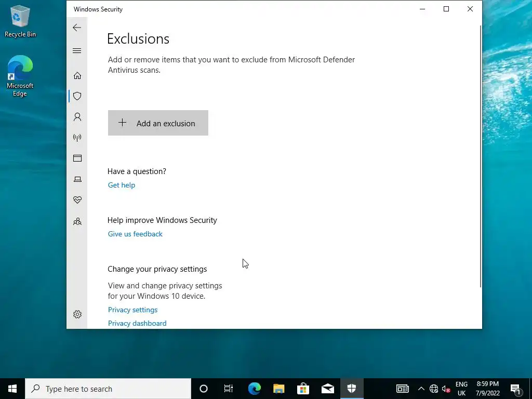The image size is (532, 399).
Task: Click Add an exclusion button
Action: 158,123
